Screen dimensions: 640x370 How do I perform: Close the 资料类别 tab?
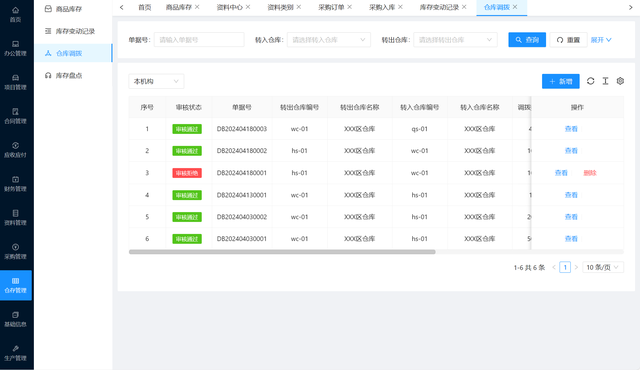(299, 7)
